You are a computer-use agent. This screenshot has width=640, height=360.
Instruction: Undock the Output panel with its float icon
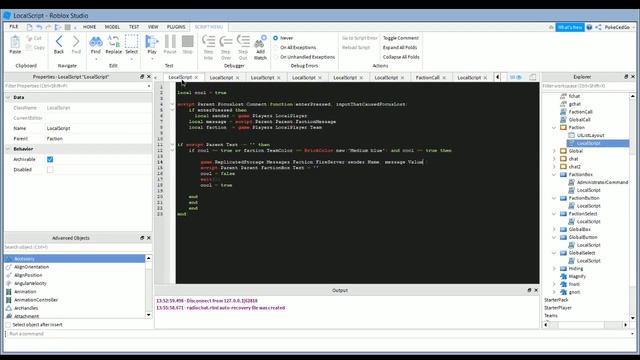pos(529,290)
